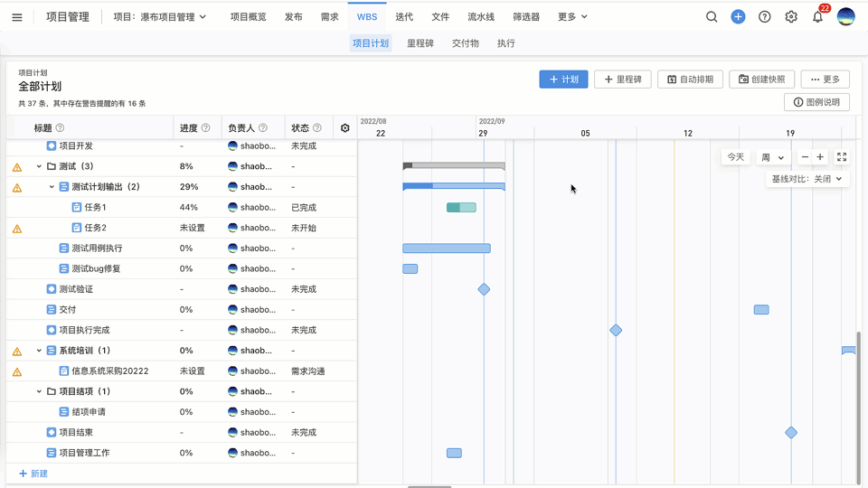This screenshot has height=488, width=868.
Task: Switch to the 交付物 sub-tab
Action: (465, 43)
